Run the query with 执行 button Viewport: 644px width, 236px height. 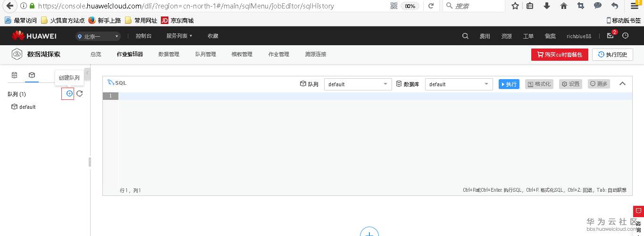coord(509,84)
